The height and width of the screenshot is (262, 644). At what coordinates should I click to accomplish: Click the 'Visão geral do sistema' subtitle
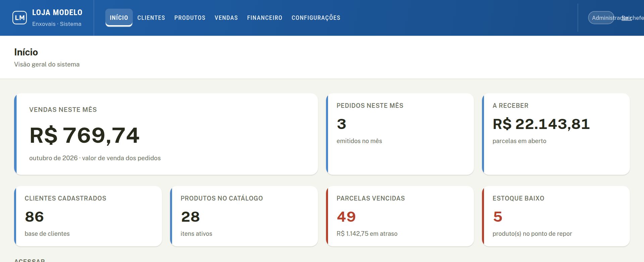click(x=47, y=64)
